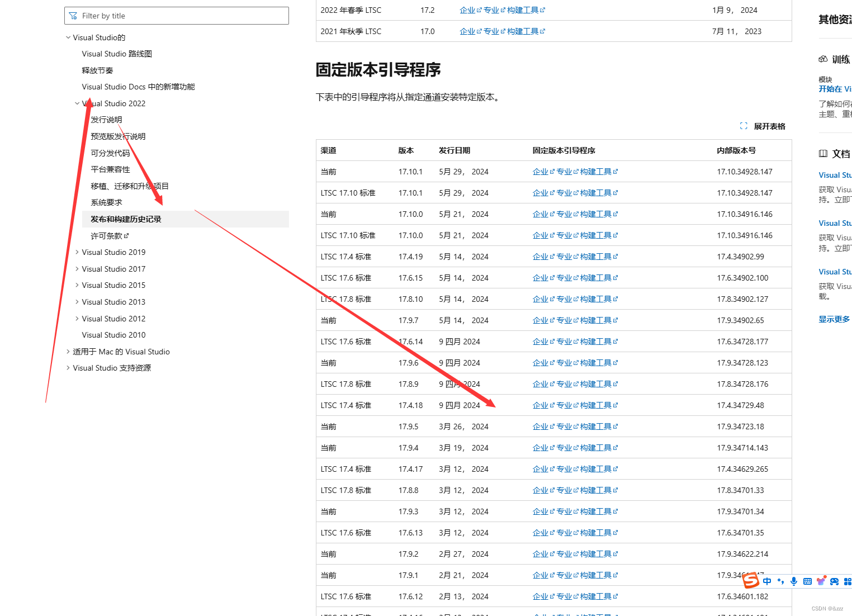Open 专业 link in LTSC 17.4 标准 17.4.19 row
The height and width of the screenshot is (616, 852).
click(564, 257)
